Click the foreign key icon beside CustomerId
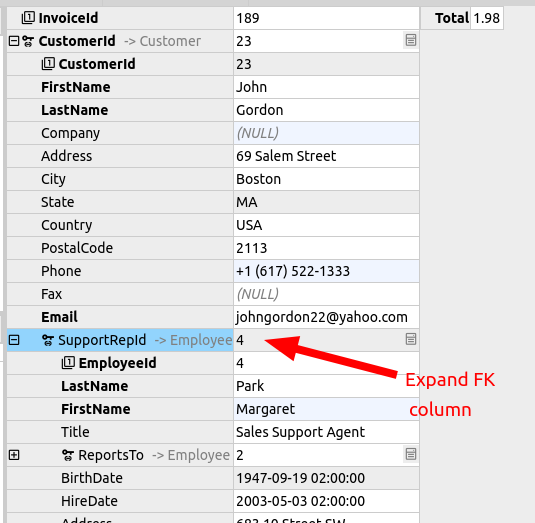 28,41
